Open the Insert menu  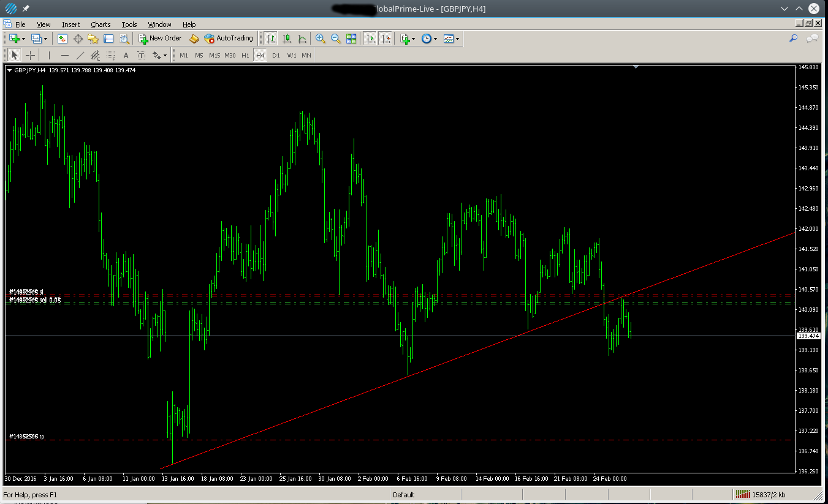71,24
